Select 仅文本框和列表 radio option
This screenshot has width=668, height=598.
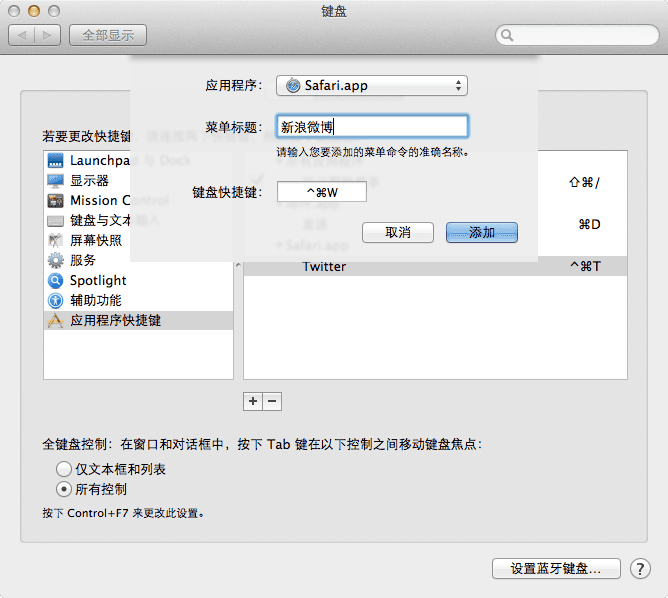(63, 469)
